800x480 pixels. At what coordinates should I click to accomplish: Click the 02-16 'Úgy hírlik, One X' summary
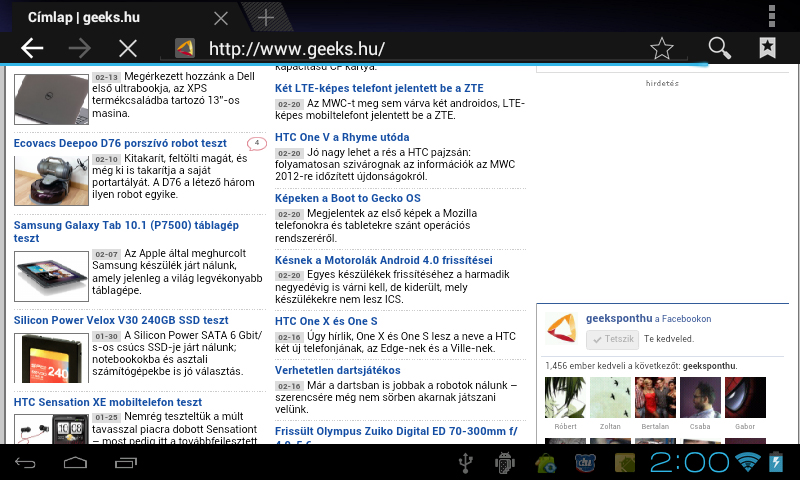395,342
